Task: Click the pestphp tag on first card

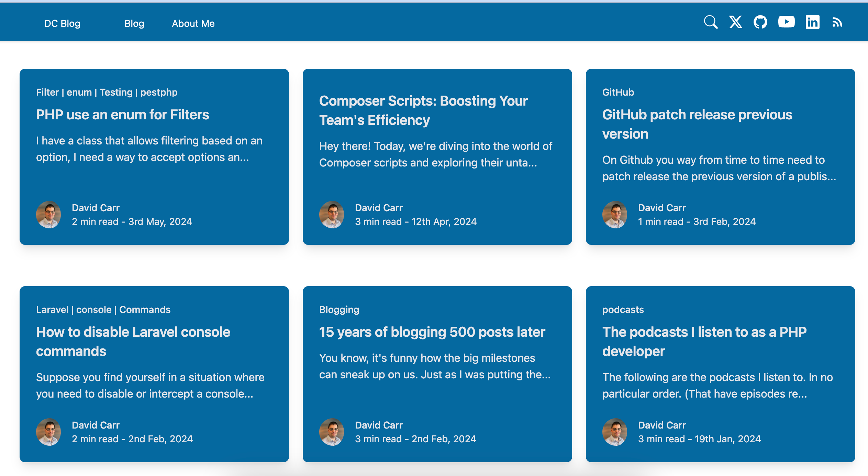Action: 159,92
